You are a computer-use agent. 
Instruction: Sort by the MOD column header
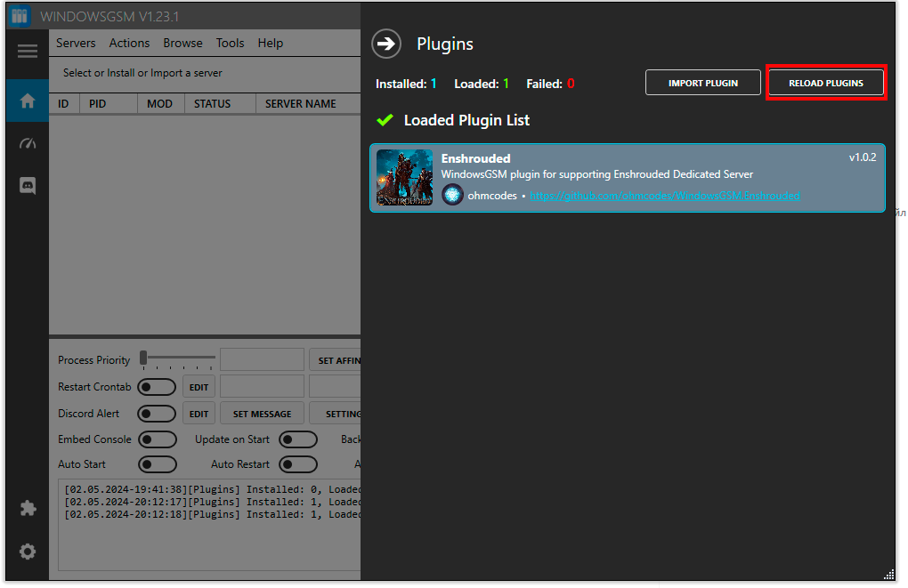[x=161, y=103]
